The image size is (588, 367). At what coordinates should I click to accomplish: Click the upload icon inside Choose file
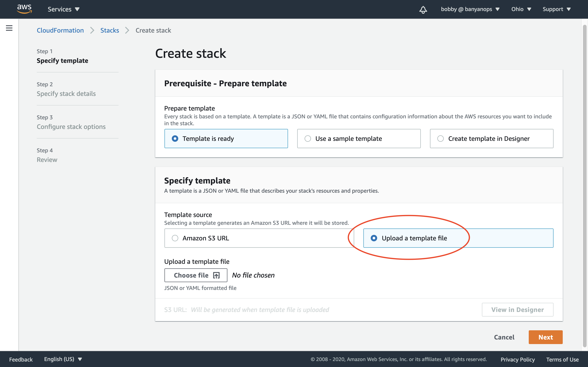click(x=216, y=275)
